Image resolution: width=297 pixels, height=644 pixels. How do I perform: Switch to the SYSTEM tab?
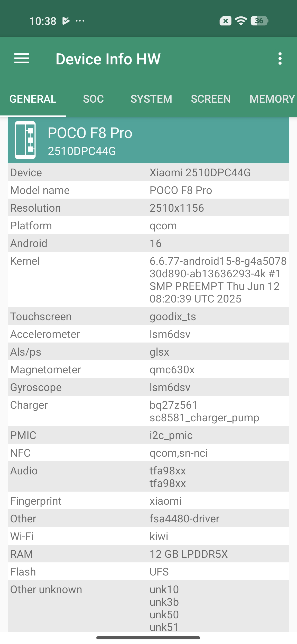click(x=151, y=99)
